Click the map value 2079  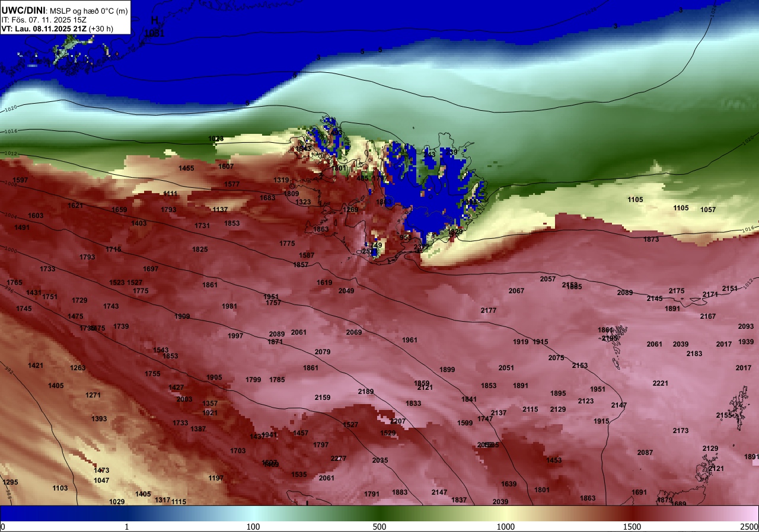pos(323,352)
